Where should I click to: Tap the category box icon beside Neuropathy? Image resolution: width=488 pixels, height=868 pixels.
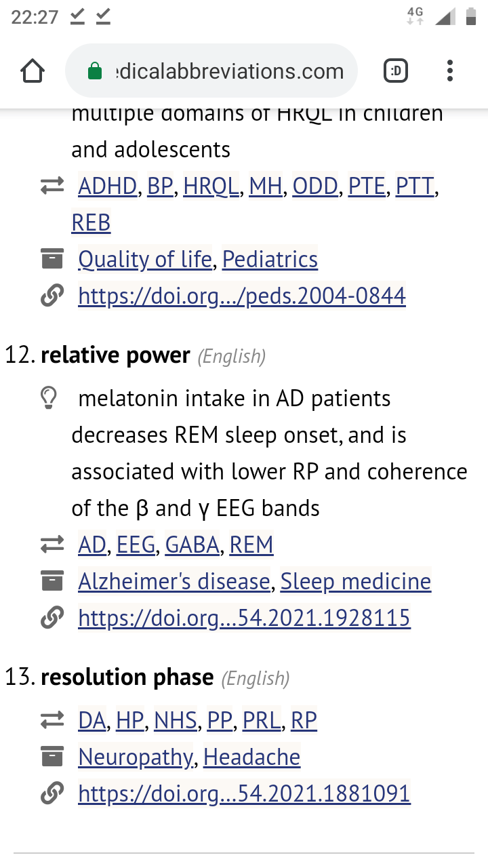52,757
